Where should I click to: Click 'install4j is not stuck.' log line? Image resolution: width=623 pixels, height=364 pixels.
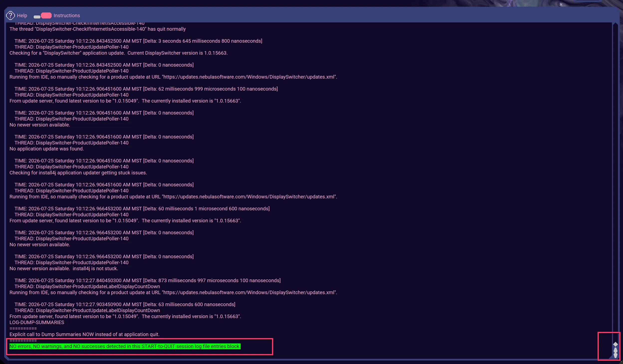[x=64, y=268]
